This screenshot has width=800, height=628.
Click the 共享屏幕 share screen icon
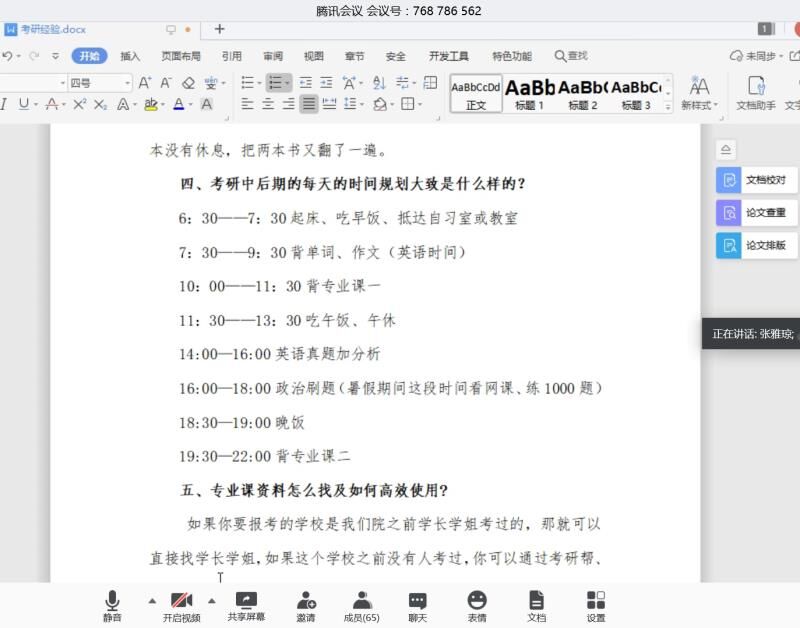coord(246,605)
